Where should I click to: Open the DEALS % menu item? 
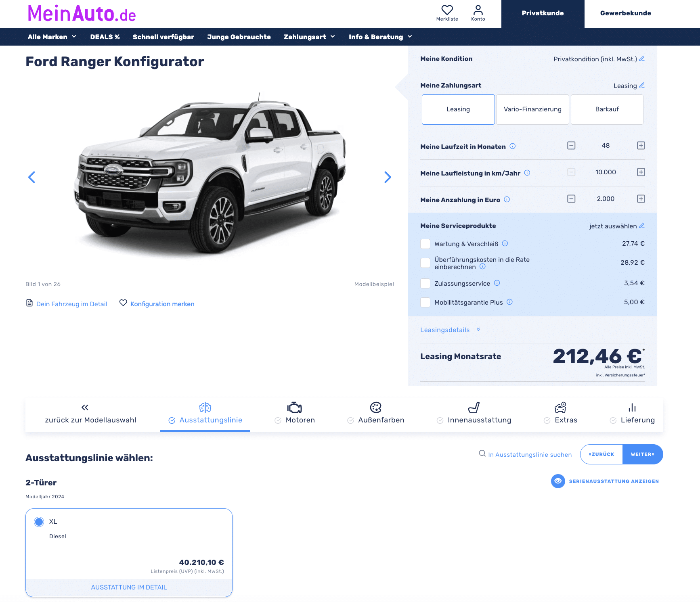pyautogui.click(x=105, y=37)
